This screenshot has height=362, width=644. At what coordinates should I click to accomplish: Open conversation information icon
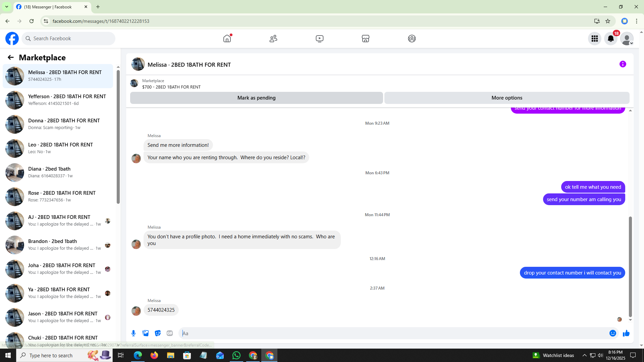(x=623, y=64)
